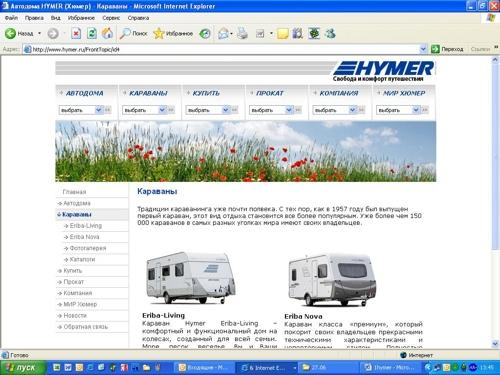
Task: Open Прокат in the sidebar
Action: [73, 282]
